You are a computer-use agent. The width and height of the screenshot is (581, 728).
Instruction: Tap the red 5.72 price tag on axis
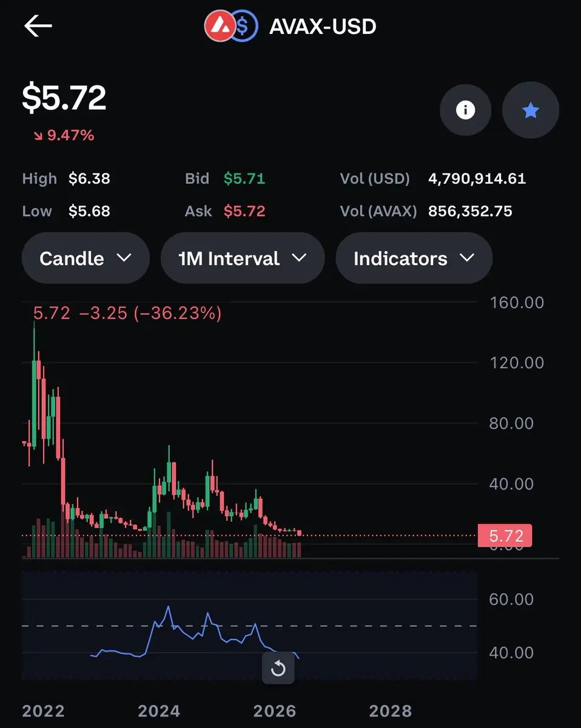505,536
